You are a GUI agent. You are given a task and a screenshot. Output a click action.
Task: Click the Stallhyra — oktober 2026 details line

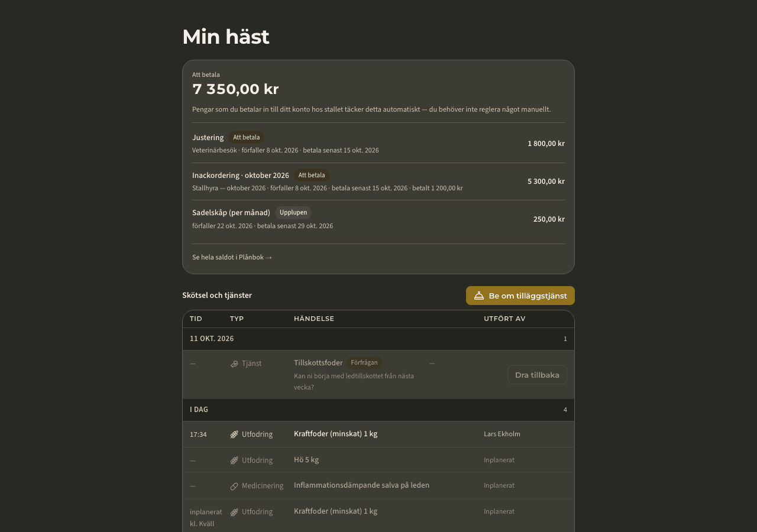(x=328, y=188)
